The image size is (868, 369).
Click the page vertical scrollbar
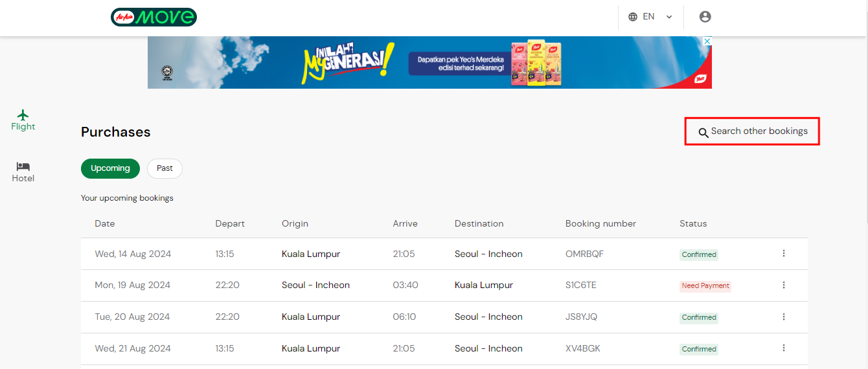click(x=864, y=129)
